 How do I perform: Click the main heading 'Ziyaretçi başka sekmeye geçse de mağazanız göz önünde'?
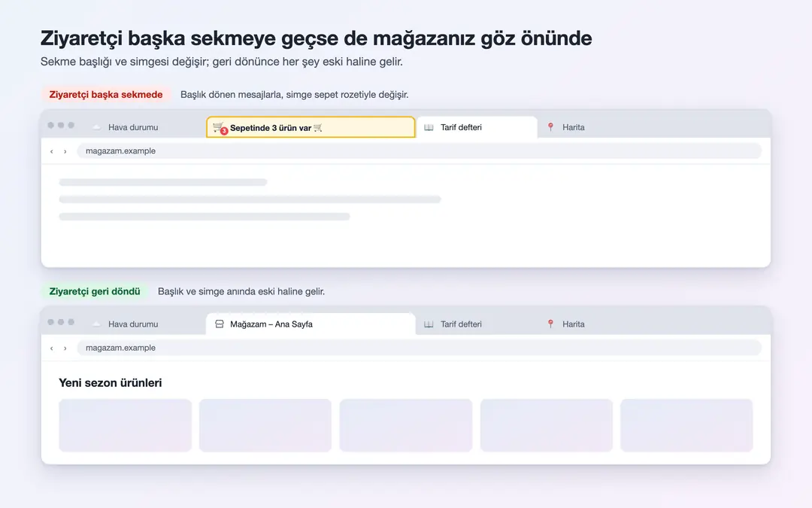tap(316, 38)
